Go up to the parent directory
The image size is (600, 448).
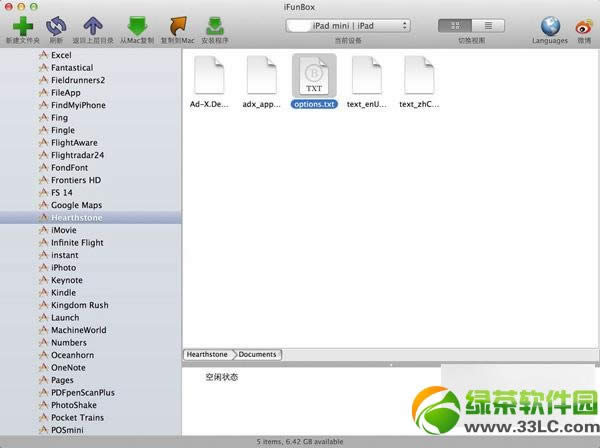(93, 24)
